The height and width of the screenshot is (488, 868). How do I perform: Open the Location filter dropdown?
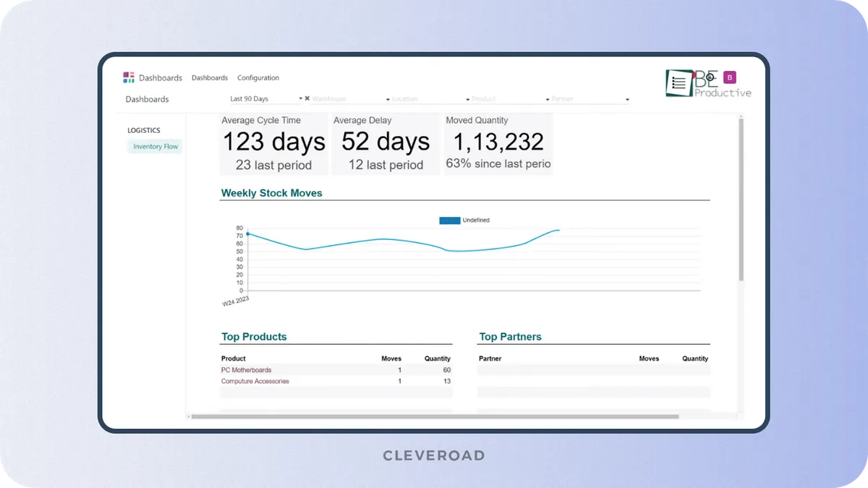click(x=431, y=99)
